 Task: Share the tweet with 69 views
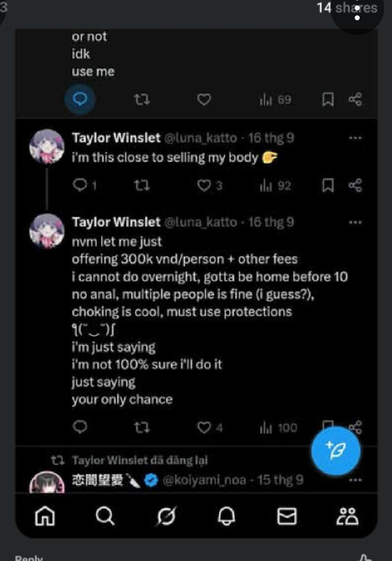[x=355, y=99]
